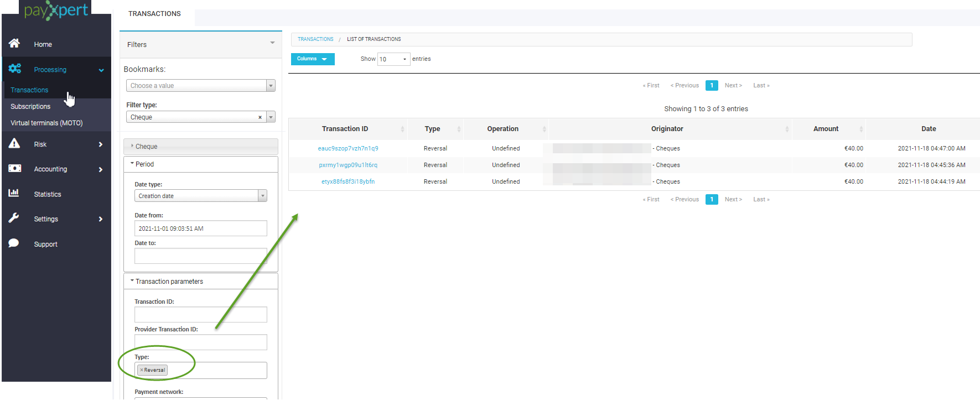
Task: Open the Statistics menu item
Action: coord(48,195)
